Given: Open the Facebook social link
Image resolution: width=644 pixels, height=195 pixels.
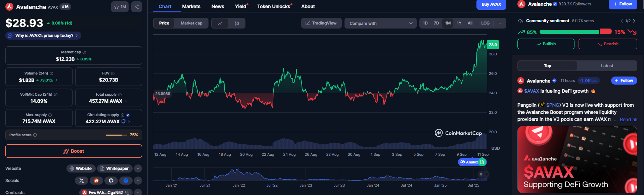Looking at the screenshot, I should [x=126, y=181].
